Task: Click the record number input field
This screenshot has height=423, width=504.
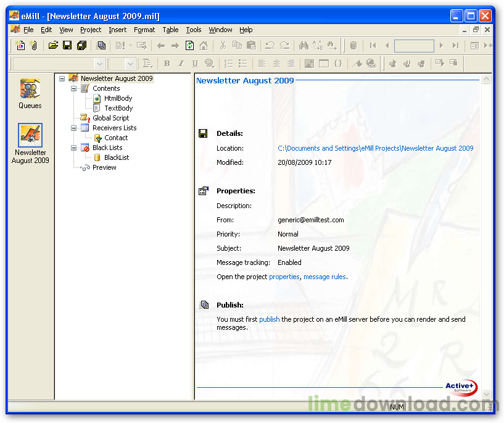Action: click(414, 46)
